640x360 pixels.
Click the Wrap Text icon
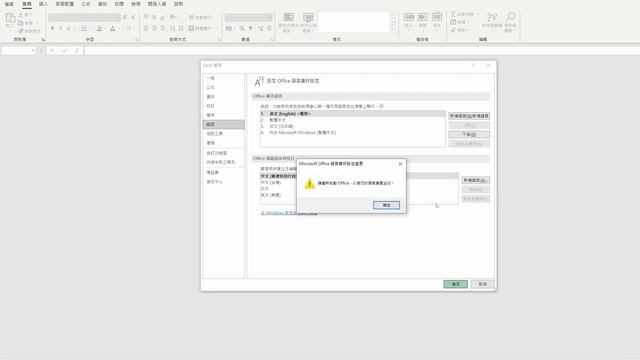coord(191,17)
